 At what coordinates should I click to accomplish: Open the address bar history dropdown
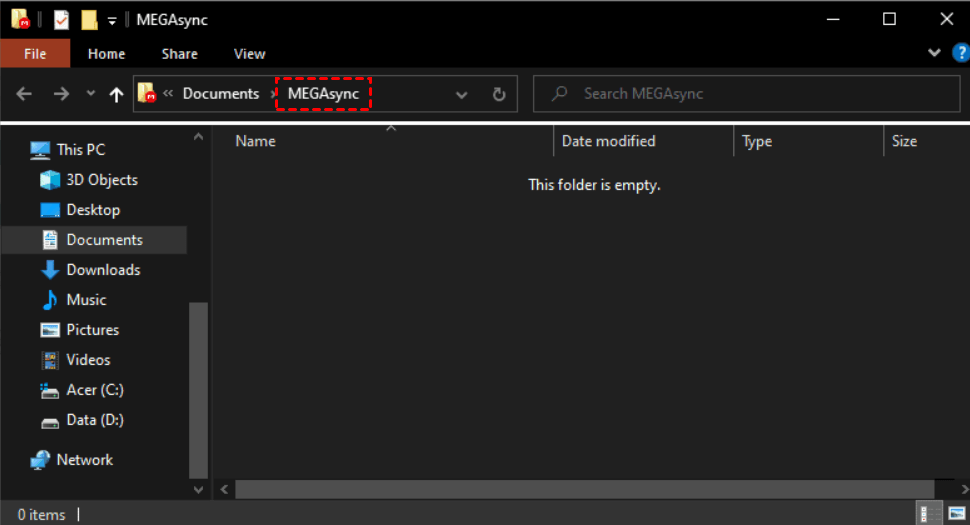click(461, 95)
